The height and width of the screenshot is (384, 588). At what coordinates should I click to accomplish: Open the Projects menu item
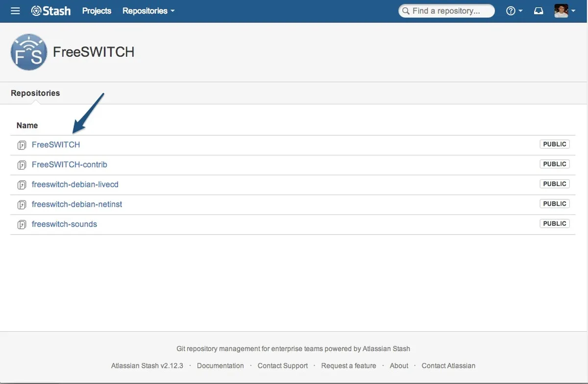coord(97,11)
